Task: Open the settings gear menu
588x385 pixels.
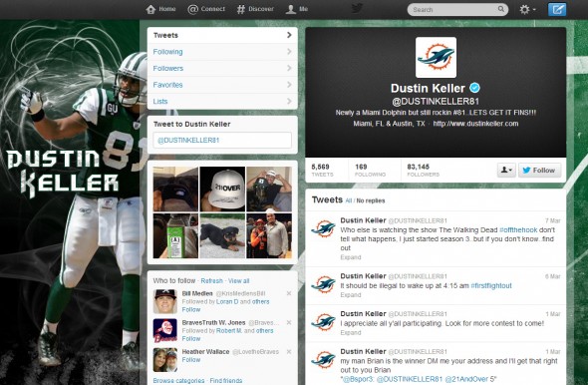Action: [527, 9]
